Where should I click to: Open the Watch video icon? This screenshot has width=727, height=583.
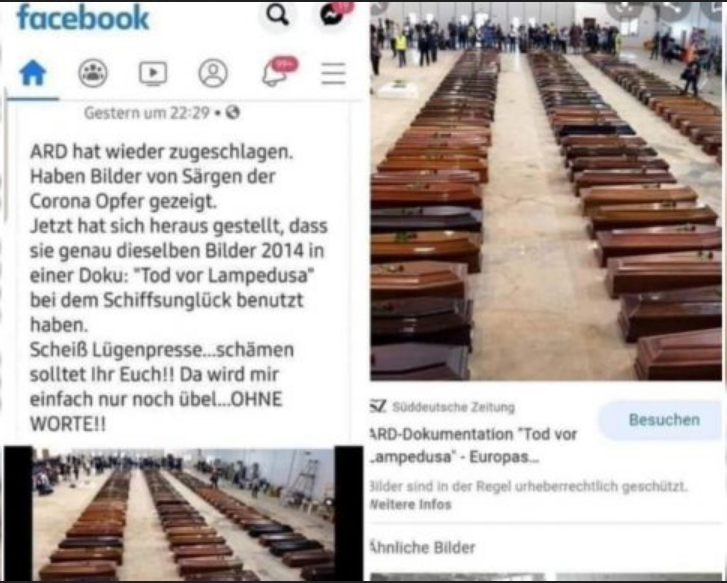[x=153, y=73]
